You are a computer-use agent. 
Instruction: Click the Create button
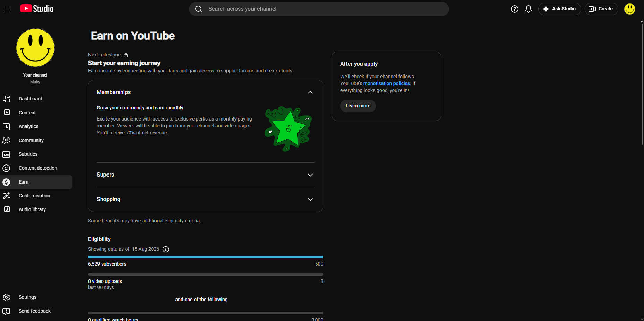601,9
